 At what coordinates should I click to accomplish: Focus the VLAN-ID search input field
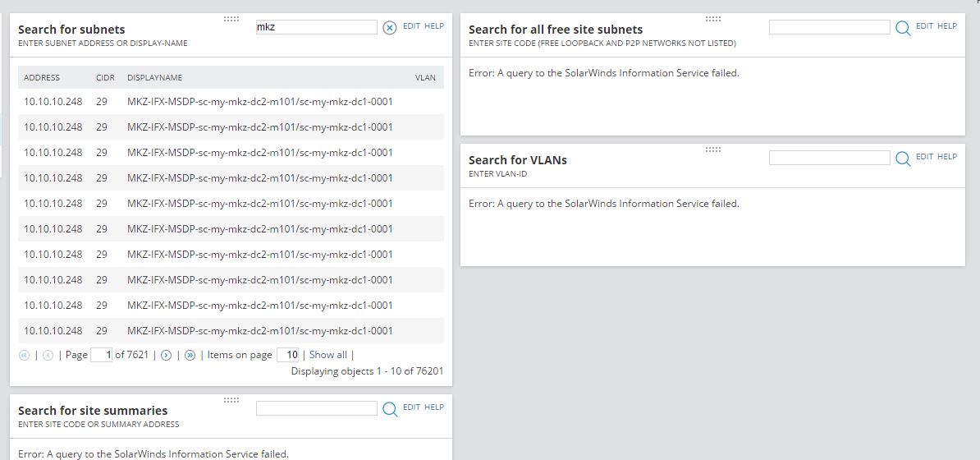(x=829, y=158)
